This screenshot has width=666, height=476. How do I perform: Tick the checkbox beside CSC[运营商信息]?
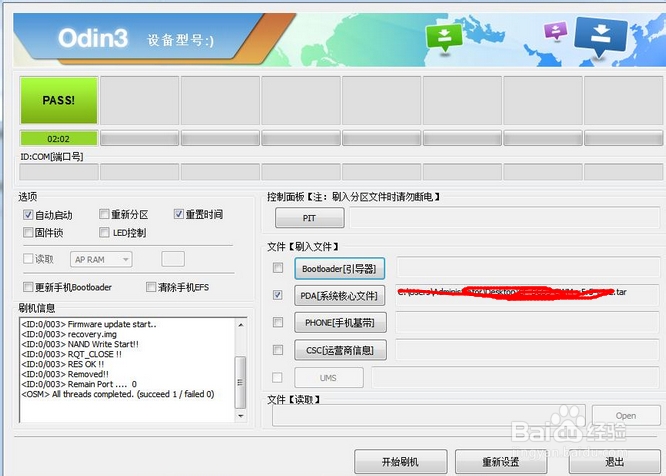coord(278,349)
